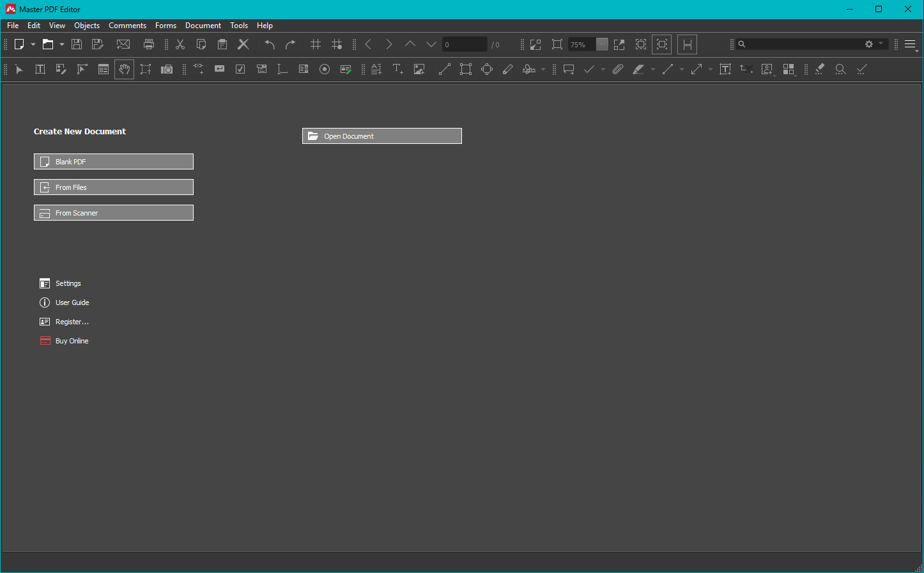Click the Paste clipboard icon
924x573 pixels.
tap(222, 44)
